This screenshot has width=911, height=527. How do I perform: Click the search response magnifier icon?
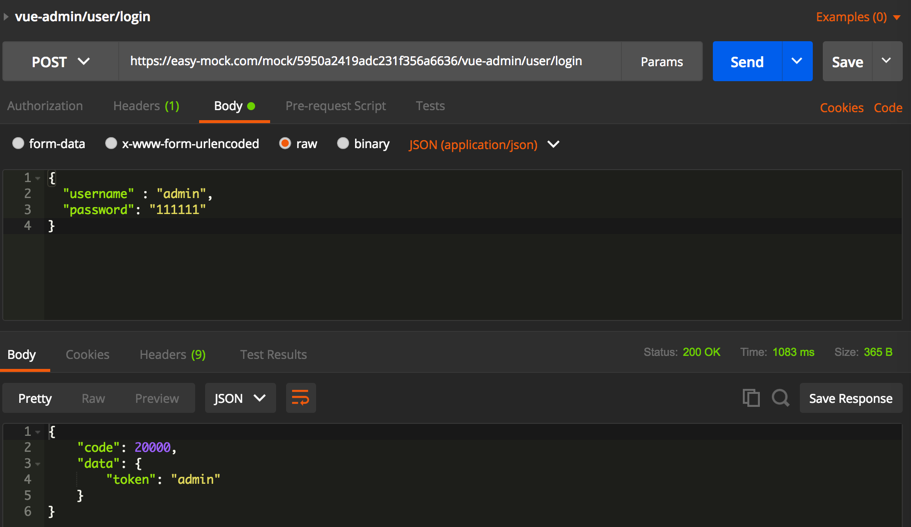(781, 398)
